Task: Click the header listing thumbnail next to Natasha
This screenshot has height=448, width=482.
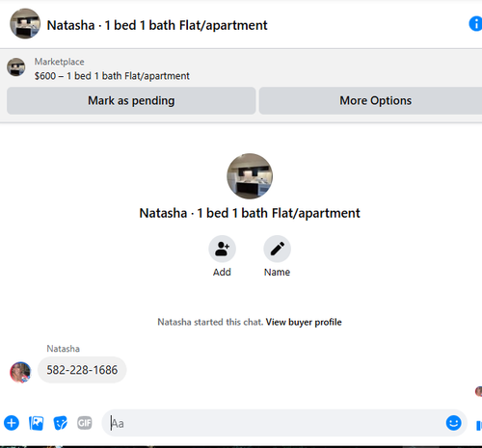Action: [25, 23]
